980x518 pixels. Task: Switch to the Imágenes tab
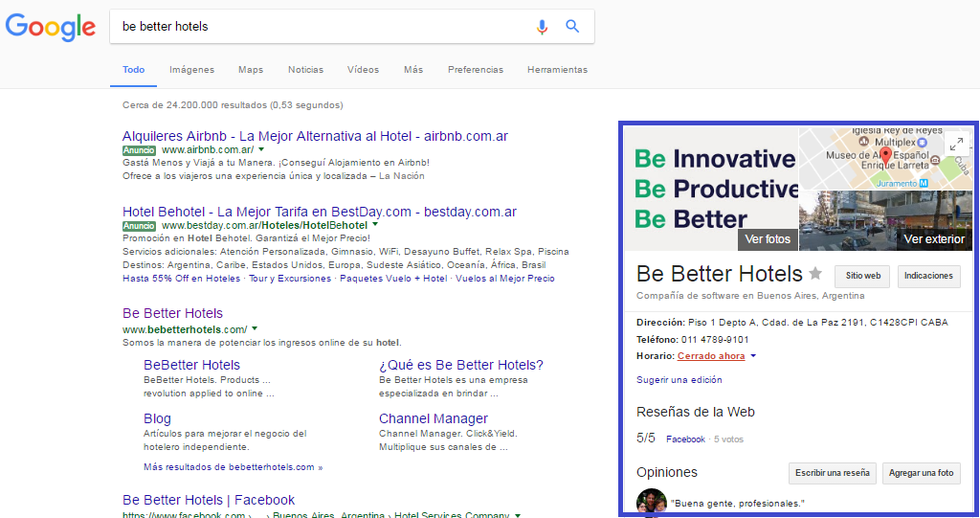coord(191,70)
